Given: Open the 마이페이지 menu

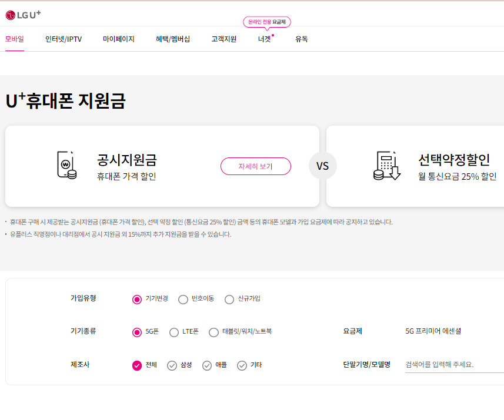Looking at the screenshot, I should (119, 39).
